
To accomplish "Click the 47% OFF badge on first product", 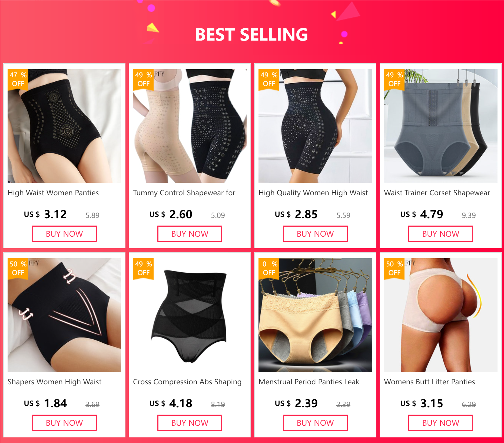I will point(18,79).
